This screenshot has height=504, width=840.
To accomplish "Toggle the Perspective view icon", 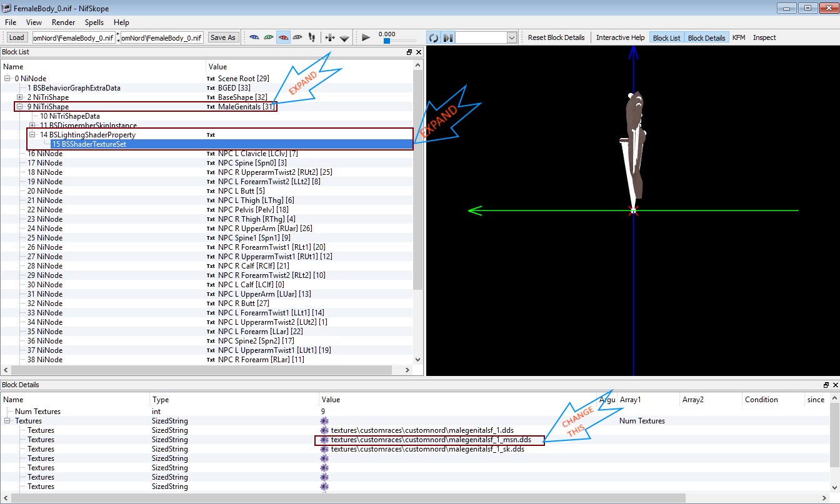I will pos(345,37).
